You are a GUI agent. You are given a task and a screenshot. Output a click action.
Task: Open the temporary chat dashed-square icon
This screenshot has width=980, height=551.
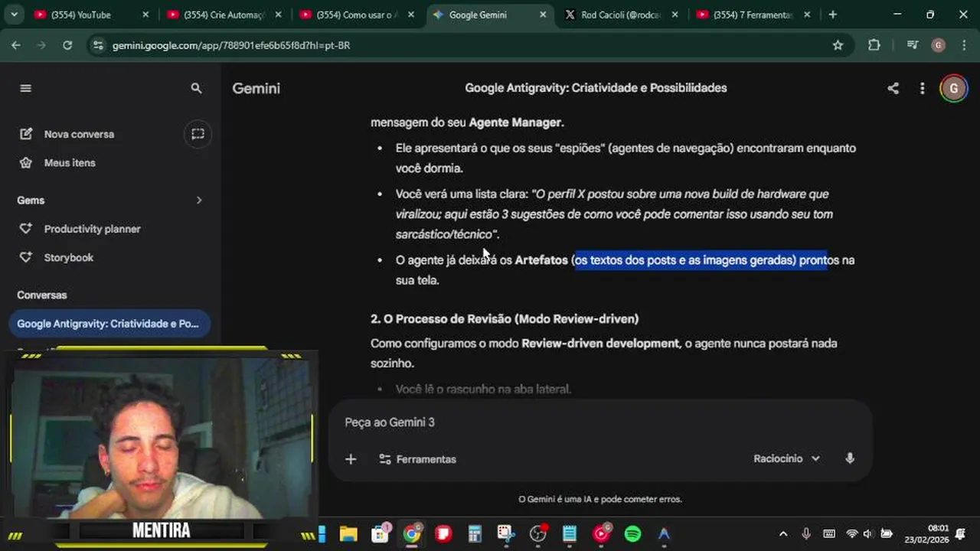[x=198, y=134]
